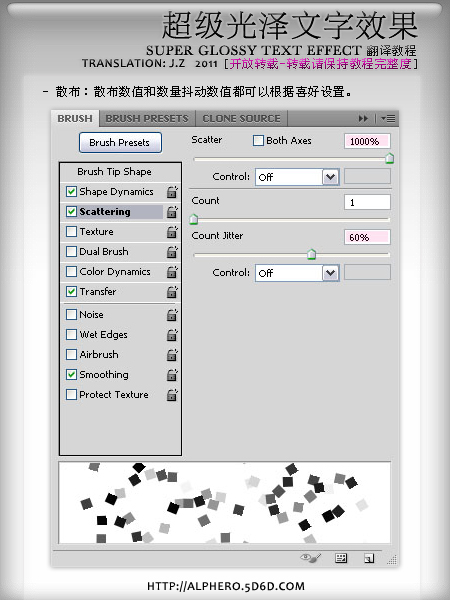
Task: Toggle the lock icon next to Dual Brush
Action: 172,252
